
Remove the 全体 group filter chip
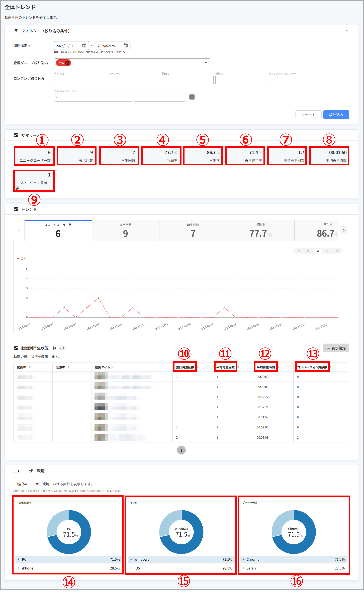coord(67,63)
